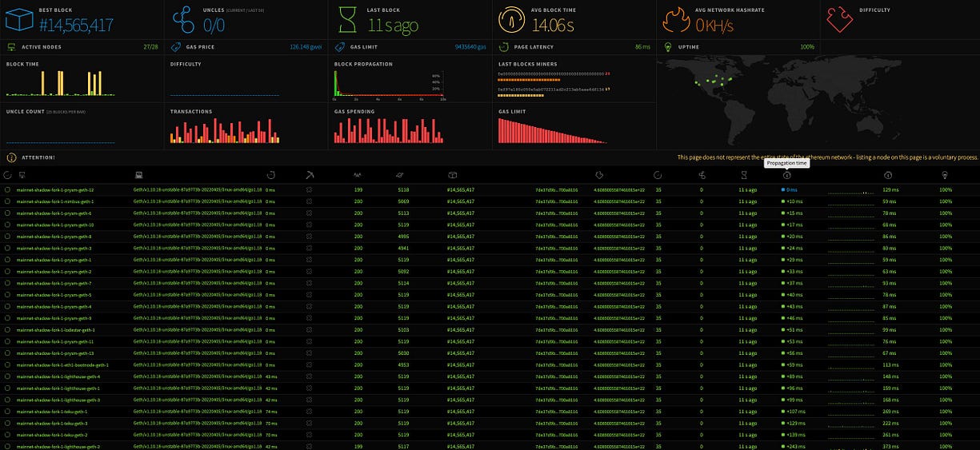
Task: Click the Page Latency icon
Action: (503, 47)
